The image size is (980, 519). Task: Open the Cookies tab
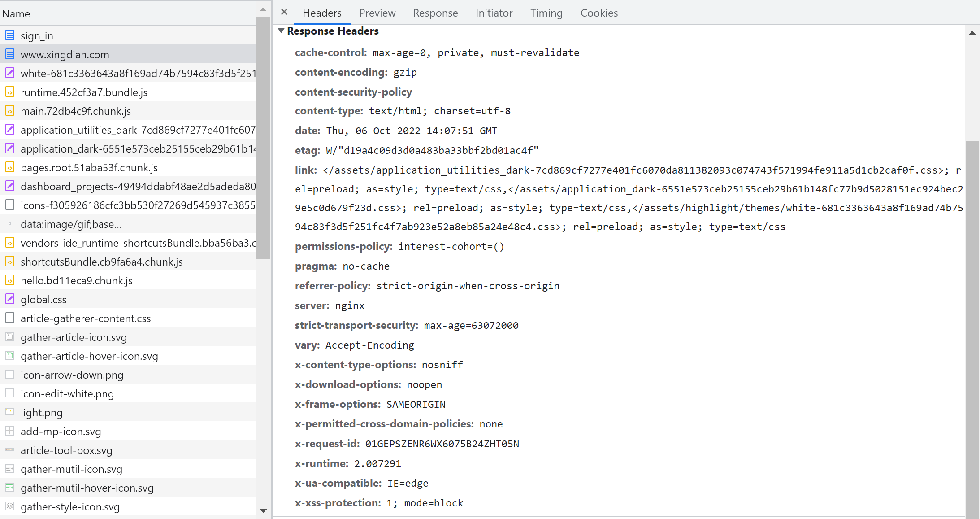click(x=599, y=13)
